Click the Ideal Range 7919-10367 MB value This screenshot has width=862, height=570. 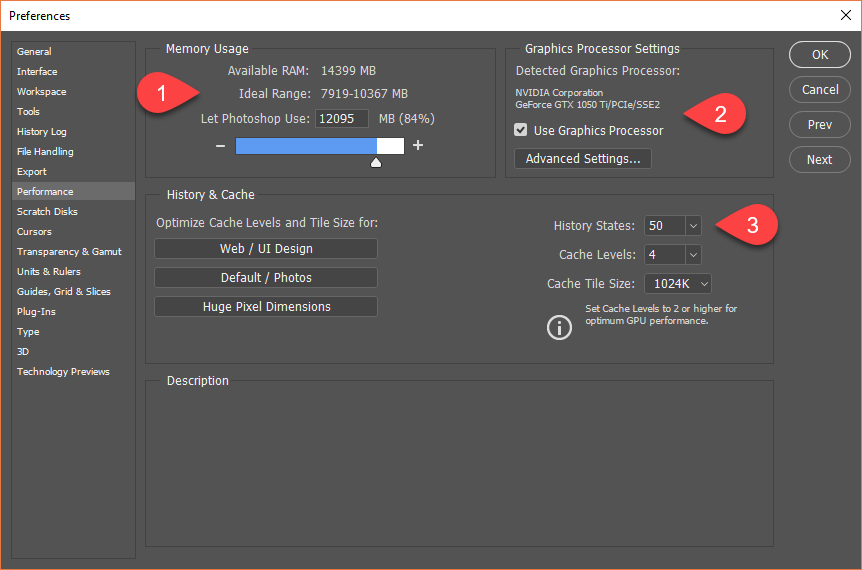click(x=364, y=94)
